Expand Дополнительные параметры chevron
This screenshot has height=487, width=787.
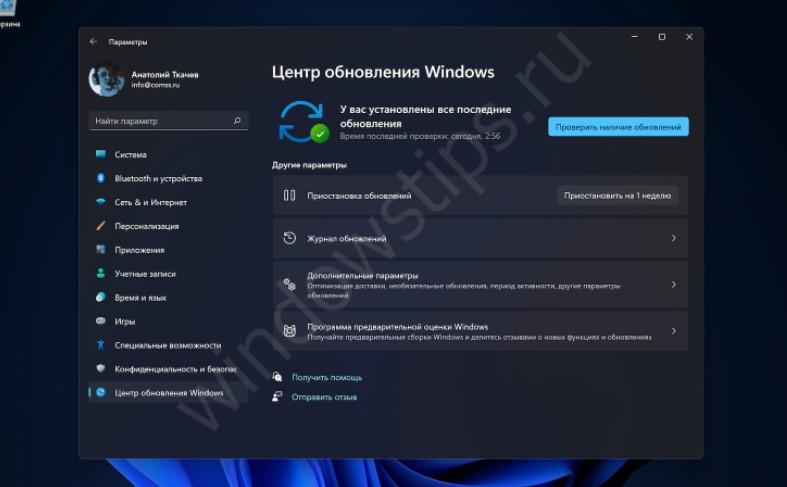tap(674, 285)
